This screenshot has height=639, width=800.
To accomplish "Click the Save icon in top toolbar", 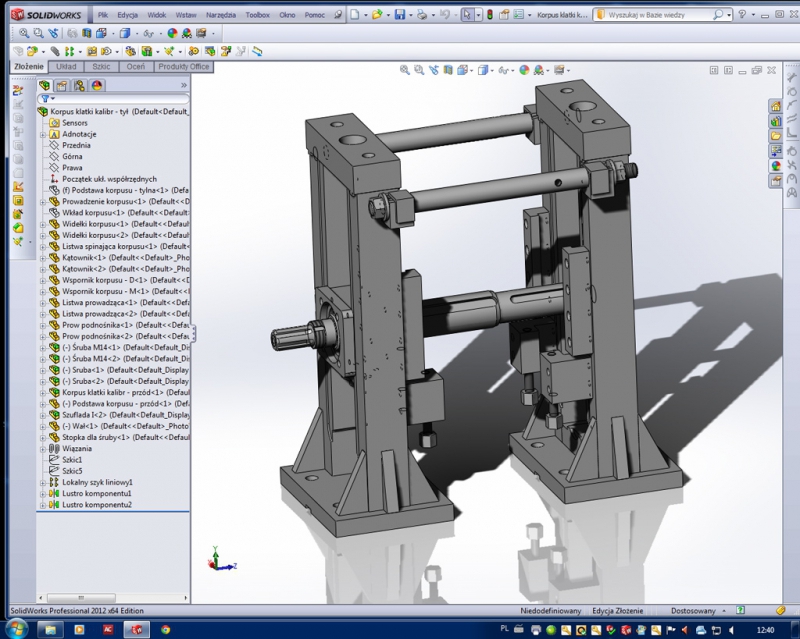I will [x=400, y=16].
